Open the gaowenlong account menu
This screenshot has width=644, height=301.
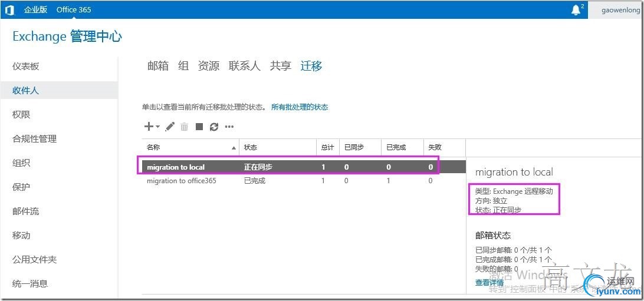click(x=620, y=10)
